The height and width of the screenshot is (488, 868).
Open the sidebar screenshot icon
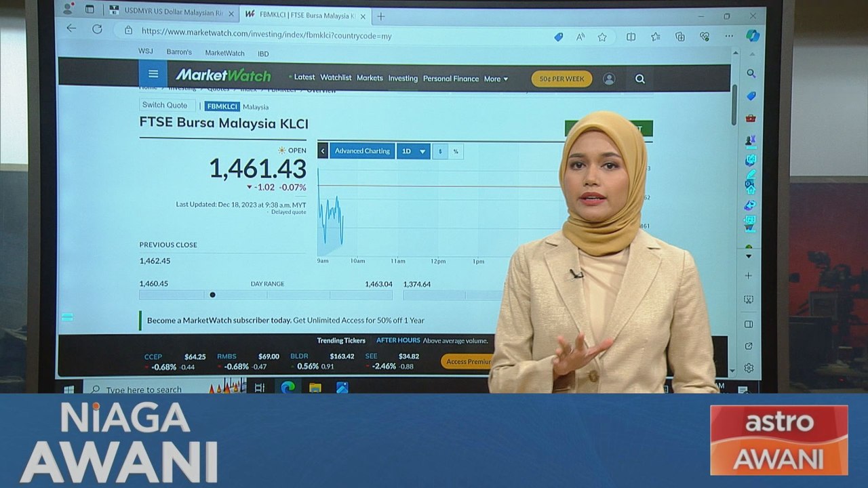point(749,300)
